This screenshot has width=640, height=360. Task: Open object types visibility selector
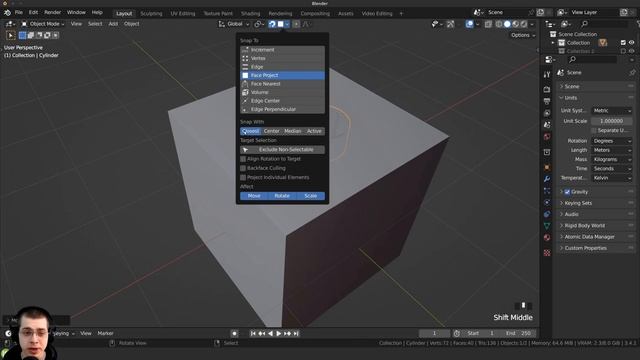click(x=437, y=24)
